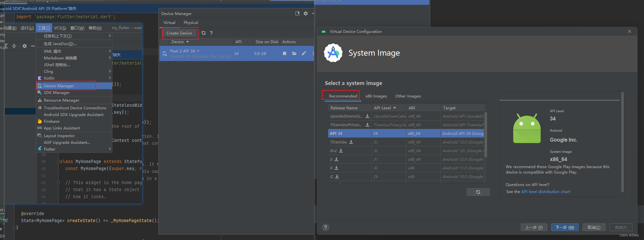This screenshot has height=240, width=644.
Task: Download the Tiramisu system image
Action: coord(351,142)
